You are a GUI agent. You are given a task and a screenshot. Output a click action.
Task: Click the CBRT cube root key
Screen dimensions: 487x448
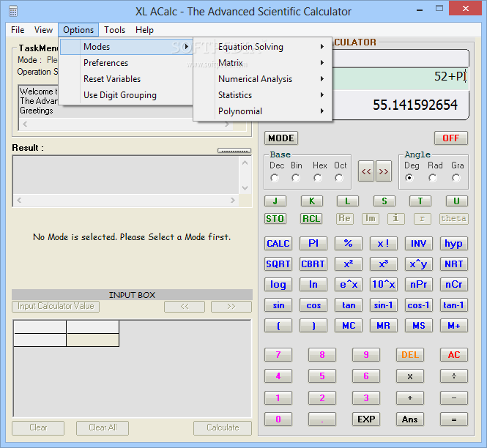tap(313, 264)
